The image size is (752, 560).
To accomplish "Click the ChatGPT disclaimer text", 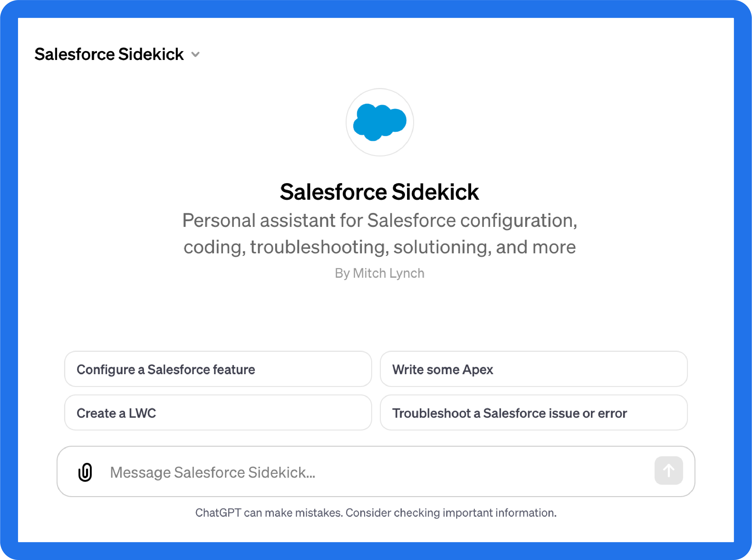I will (x=376, y=513).
